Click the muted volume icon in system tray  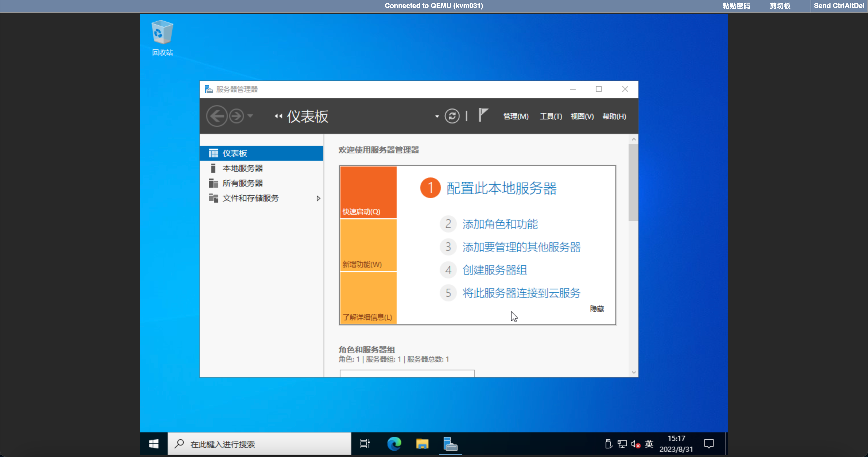pos(634,444)
